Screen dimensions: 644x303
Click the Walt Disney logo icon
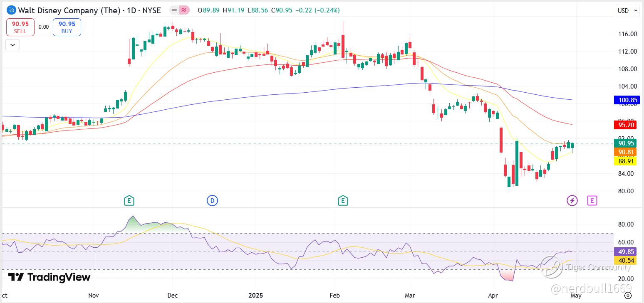[11, 10]
